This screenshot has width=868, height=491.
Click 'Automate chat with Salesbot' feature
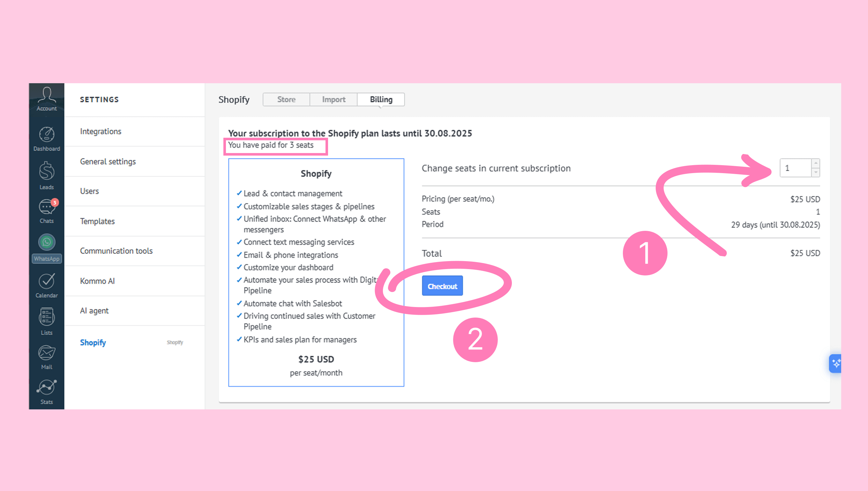coord(293,304)
